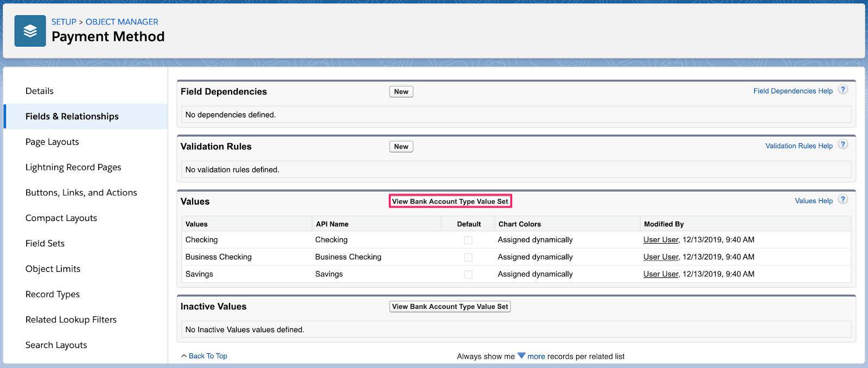Viewport: 868px width, 368px height.
Task: Open the SETUP breadcrumb link
Action: pos(64,22)
